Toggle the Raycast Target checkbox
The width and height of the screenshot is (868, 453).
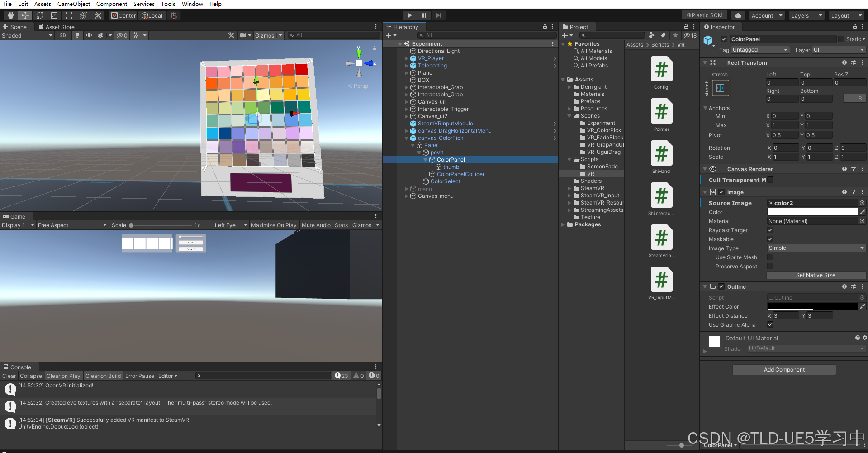770,230
